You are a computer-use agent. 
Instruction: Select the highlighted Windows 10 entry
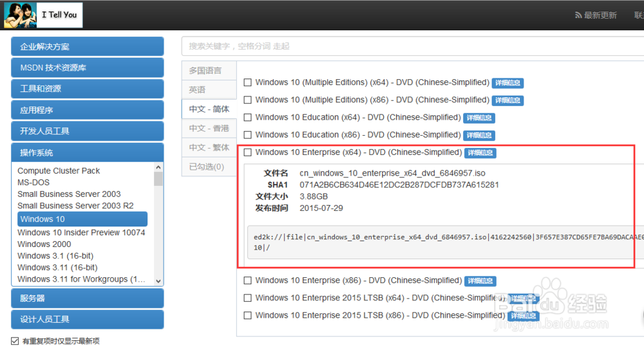pyautogui.click(x=82, y=219)
